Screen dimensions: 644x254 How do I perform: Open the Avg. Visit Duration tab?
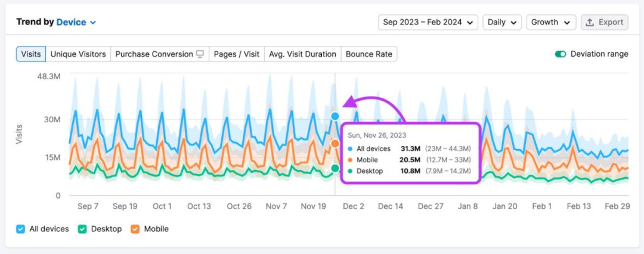tap(302, 54)
